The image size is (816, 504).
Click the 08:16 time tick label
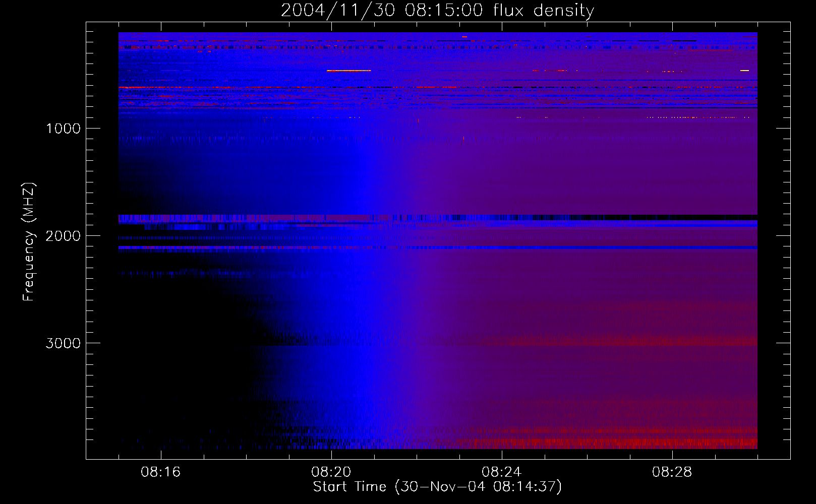161,472
